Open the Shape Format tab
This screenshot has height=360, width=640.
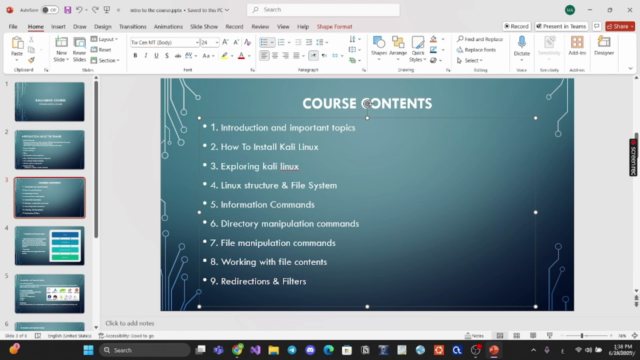334,27
